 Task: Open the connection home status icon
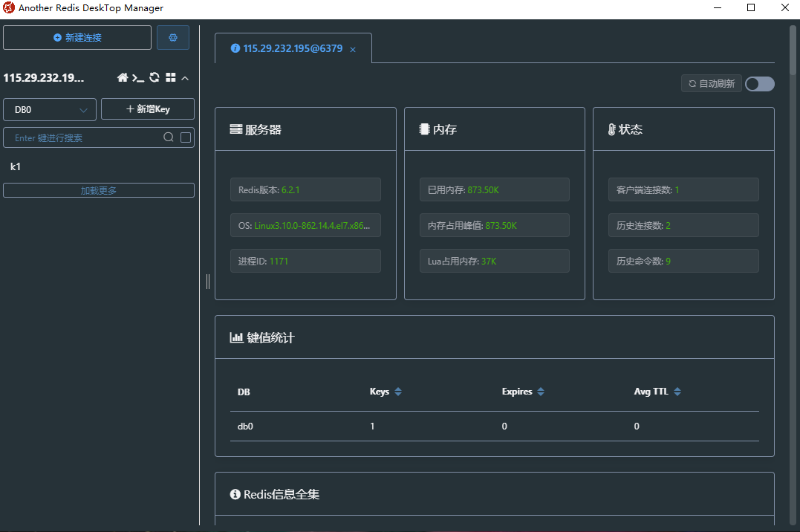[123, 77]
